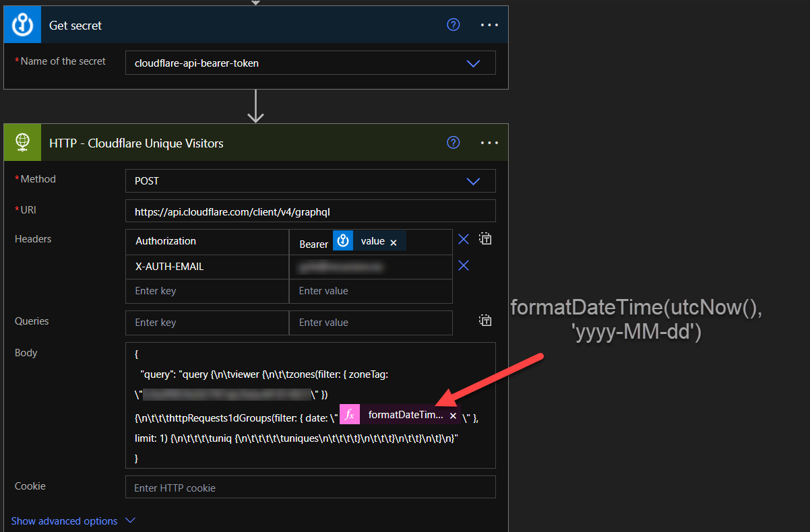Screen dimensions: 810x532
Task: Switch Queries to text mode
Action: coord(485,320)
